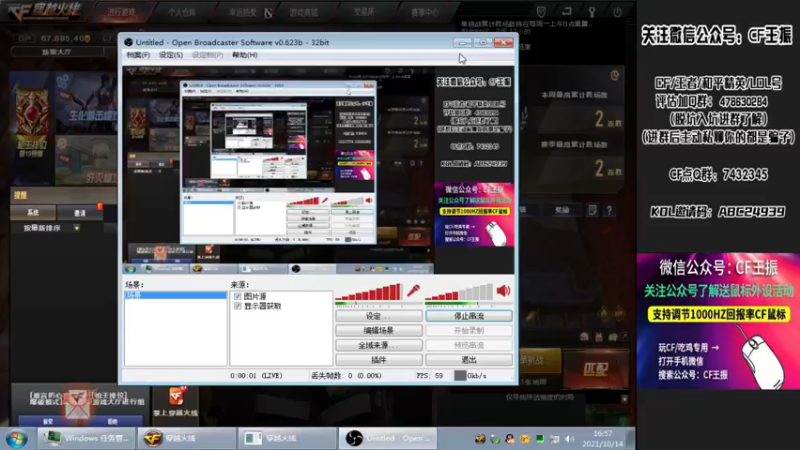The height and width of the screenshot is (450, 800).
Task: Mute the microphone in OBS
Action: [x=413, y=291]
